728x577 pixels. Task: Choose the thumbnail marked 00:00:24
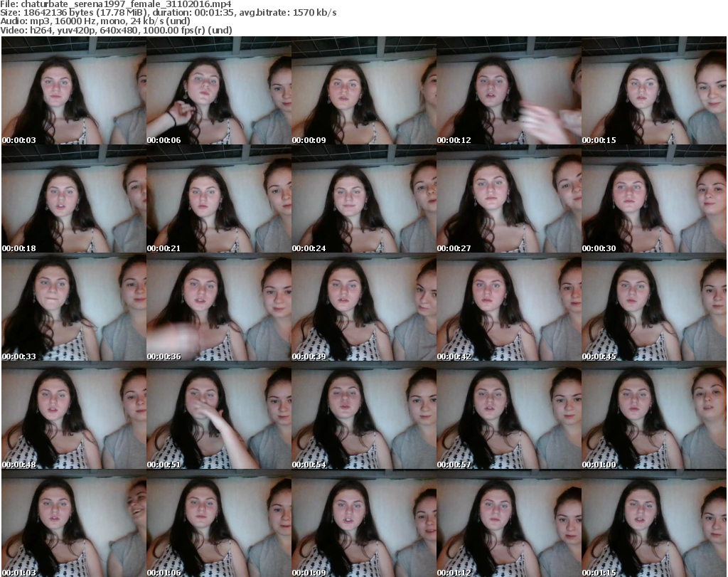click(364, 198)
